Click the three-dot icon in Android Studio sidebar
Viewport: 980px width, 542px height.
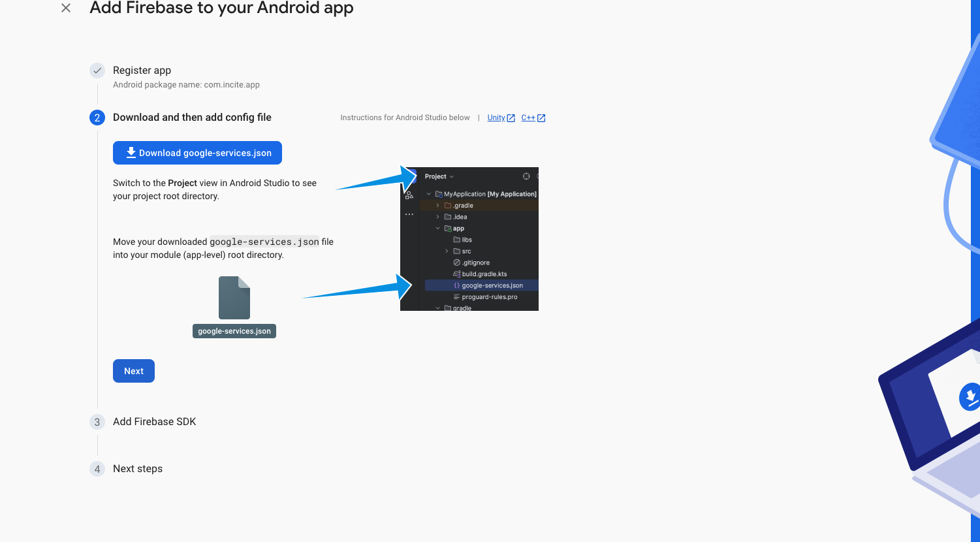tap(409, 214)
